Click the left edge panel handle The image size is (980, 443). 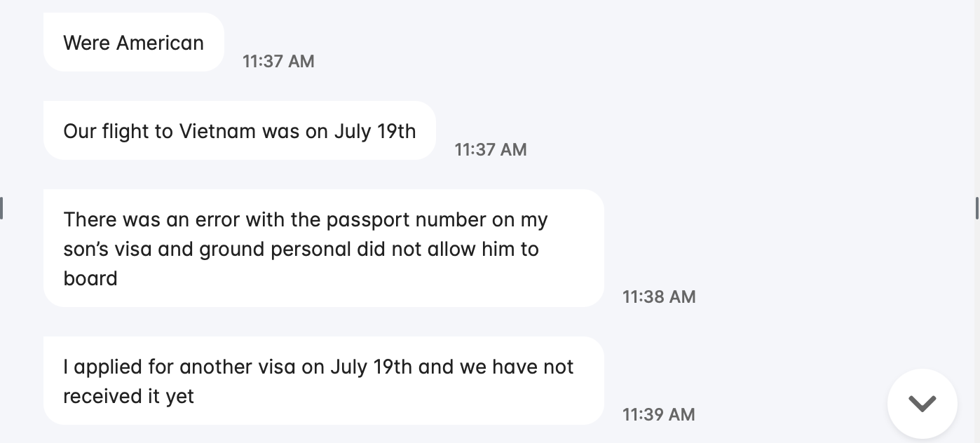2,208
